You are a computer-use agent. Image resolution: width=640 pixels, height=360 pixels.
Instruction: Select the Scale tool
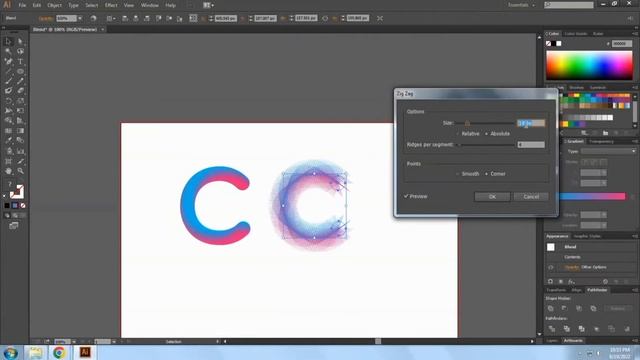(20, 101)
